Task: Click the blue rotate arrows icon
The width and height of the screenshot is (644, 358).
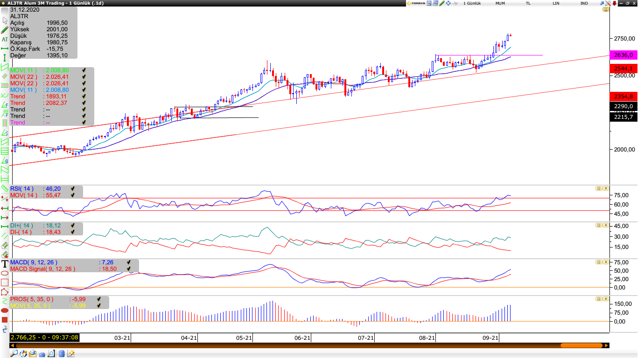Action: coord(5,329)
